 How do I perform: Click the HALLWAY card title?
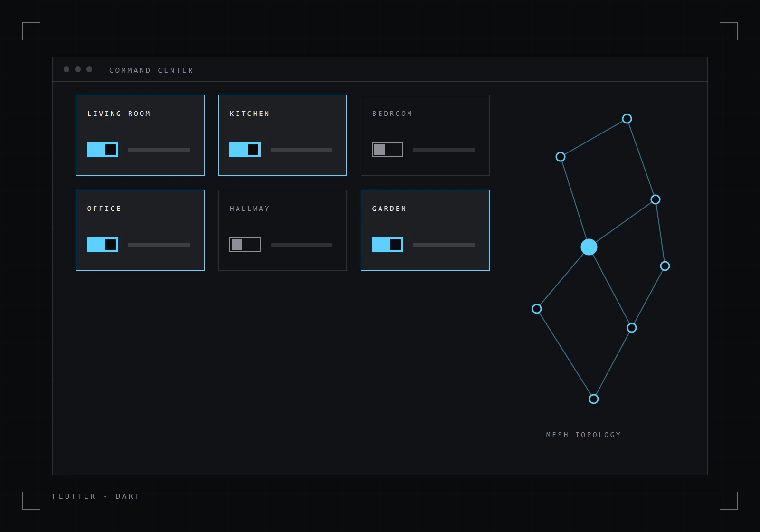point(250,209)
